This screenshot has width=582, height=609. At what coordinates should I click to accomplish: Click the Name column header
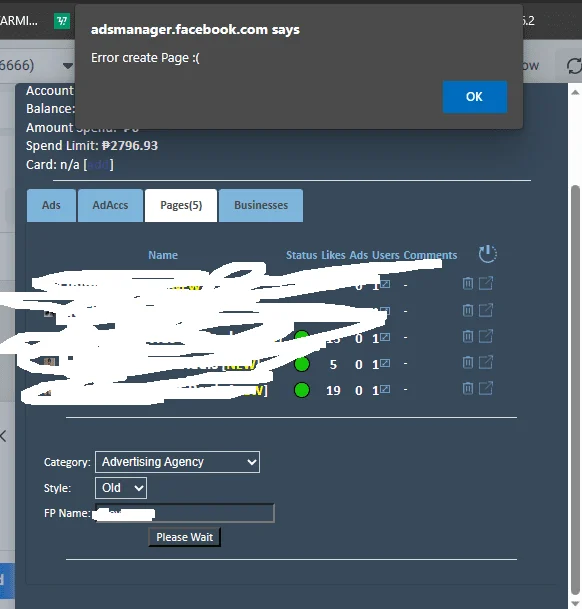point(163,255)
